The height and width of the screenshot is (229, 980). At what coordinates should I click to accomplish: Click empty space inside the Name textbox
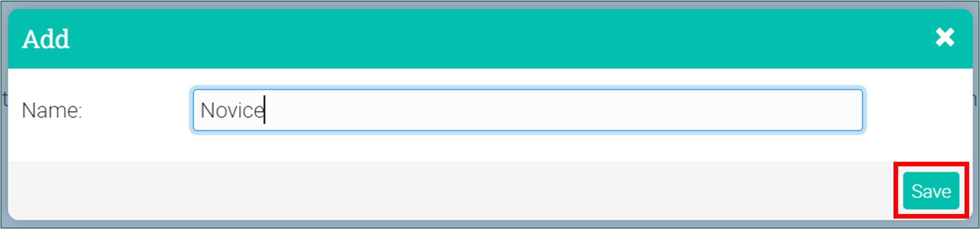564,110
